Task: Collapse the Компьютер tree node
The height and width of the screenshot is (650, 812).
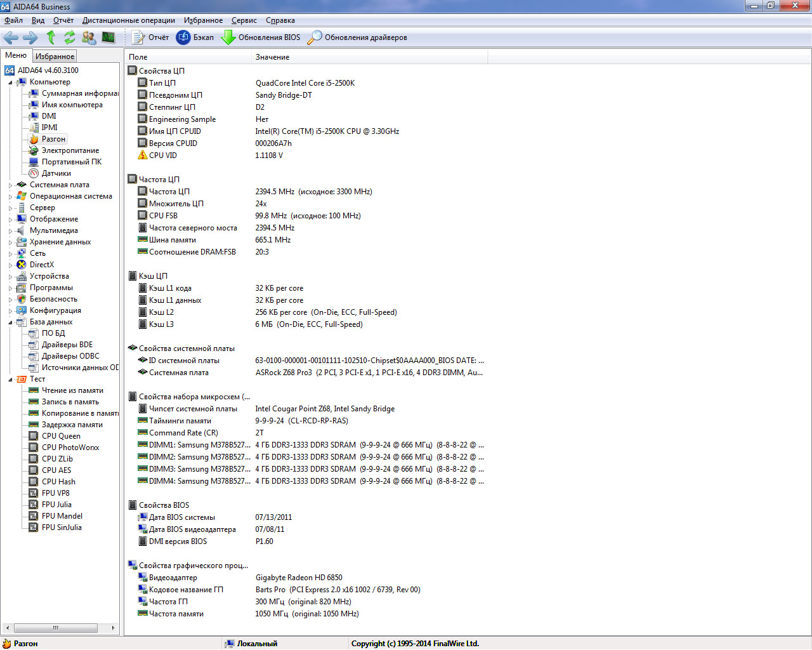Action: (x=10, y=83)
